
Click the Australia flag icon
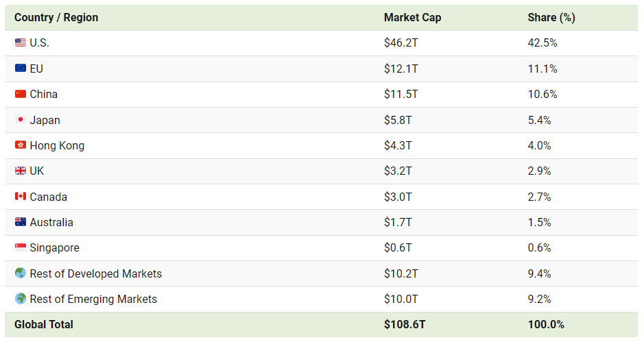click(21, 222)
